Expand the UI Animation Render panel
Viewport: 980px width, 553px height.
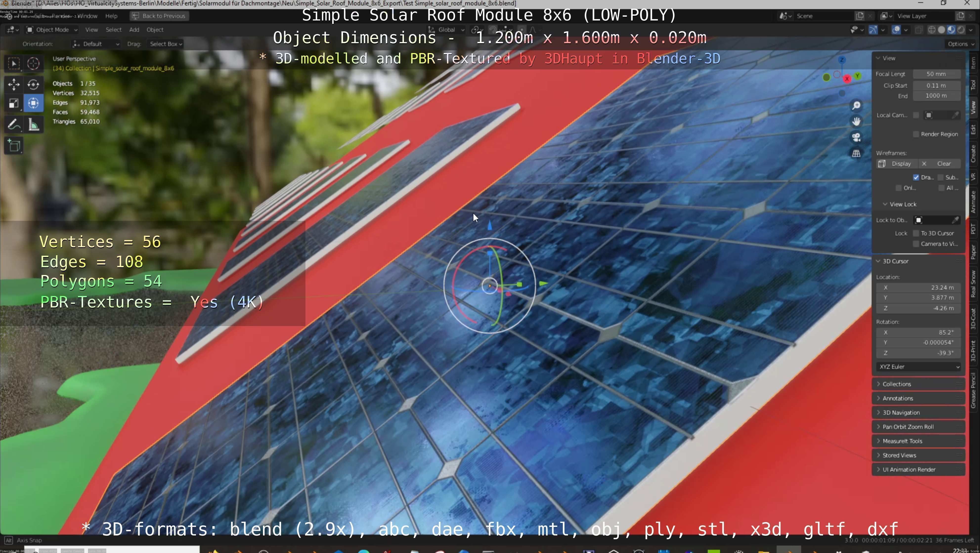click(x=918, y=470)
